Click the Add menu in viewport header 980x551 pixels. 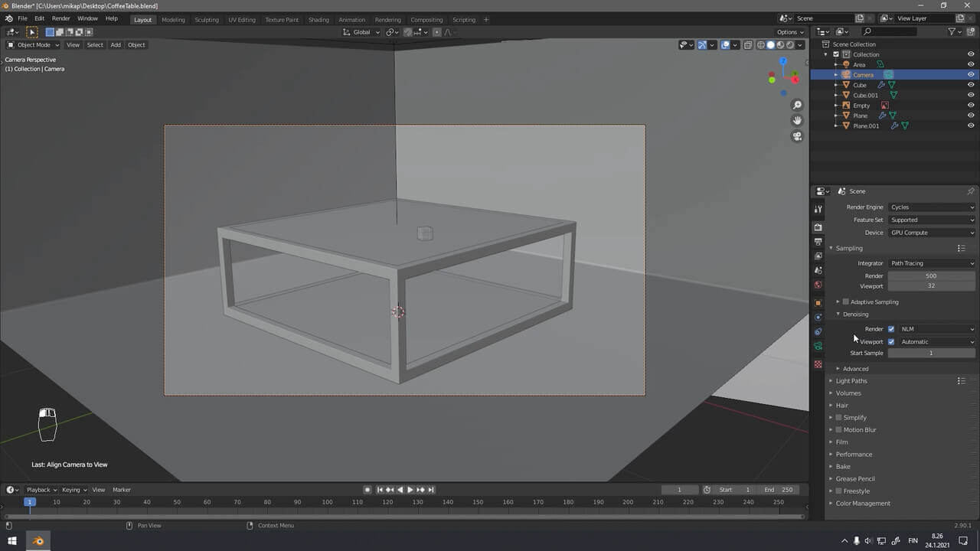tap(116, 44)
